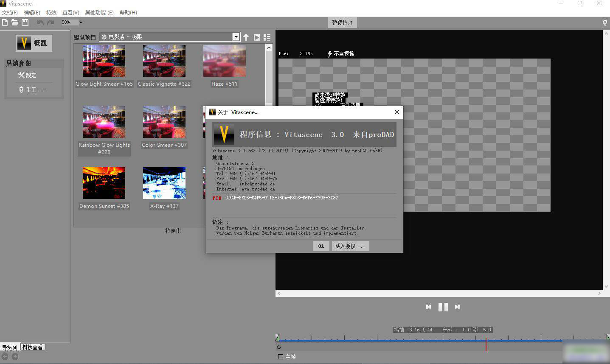Open the 其他功能 (E) menu

[x=99, y=13]
